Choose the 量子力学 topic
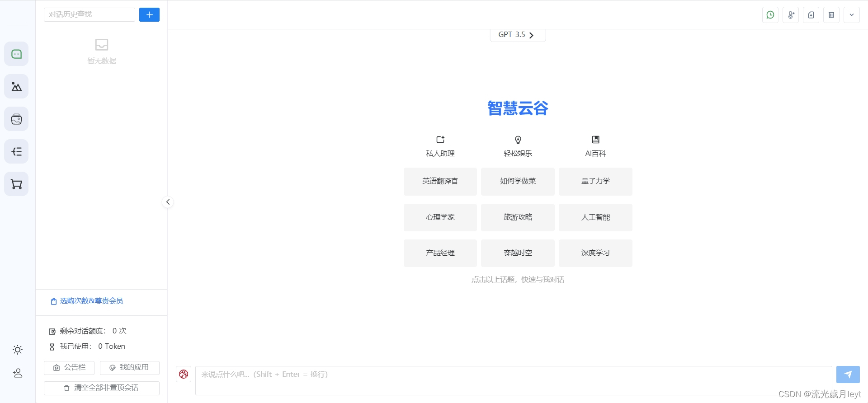868x403 pixels. 595,181
